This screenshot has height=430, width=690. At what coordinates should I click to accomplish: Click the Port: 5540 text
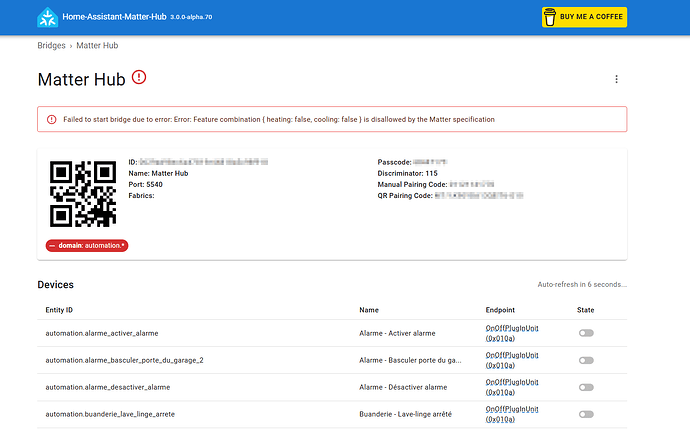tap(145, 184)
